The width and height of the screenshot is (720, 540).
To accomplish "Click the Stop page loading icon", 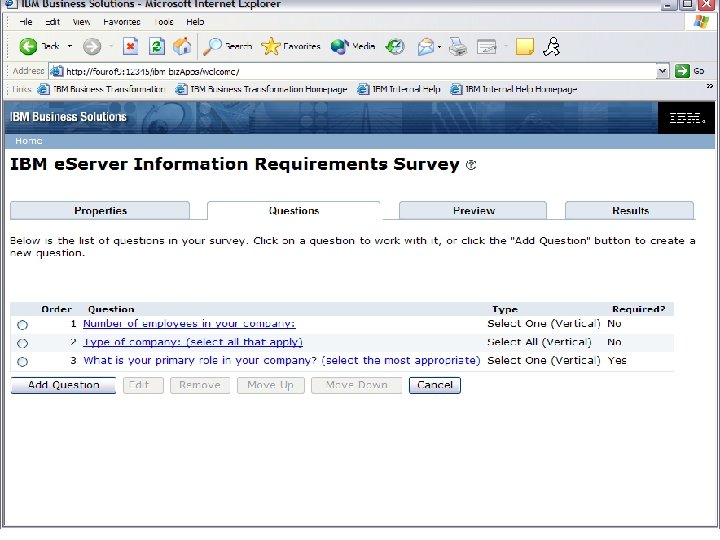I will [130, 46].
